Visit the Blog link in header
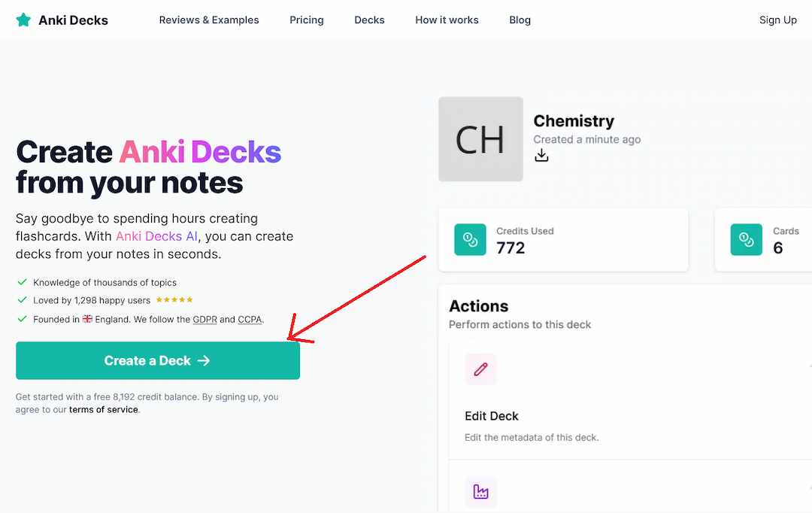Screen dimensions: 812x513 [x=520, y=20]
